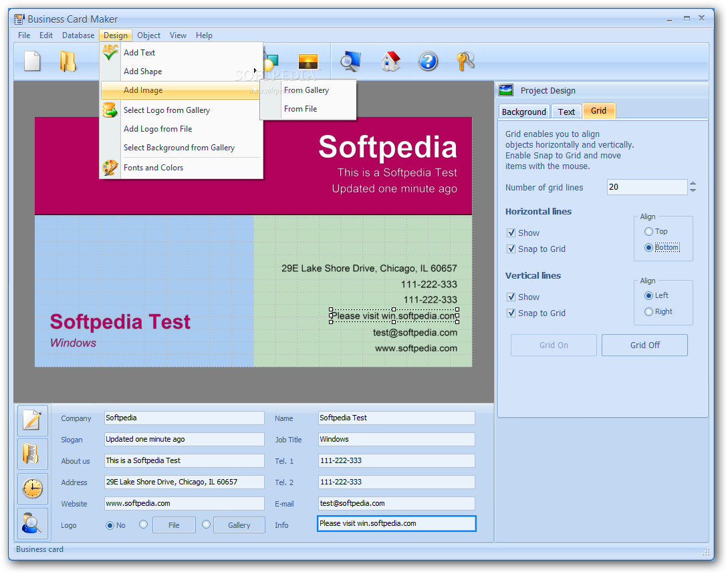The width and height of the screenshot is (728, 574).
Task: Select Top alignment radio button
Action: click(648, 232)
